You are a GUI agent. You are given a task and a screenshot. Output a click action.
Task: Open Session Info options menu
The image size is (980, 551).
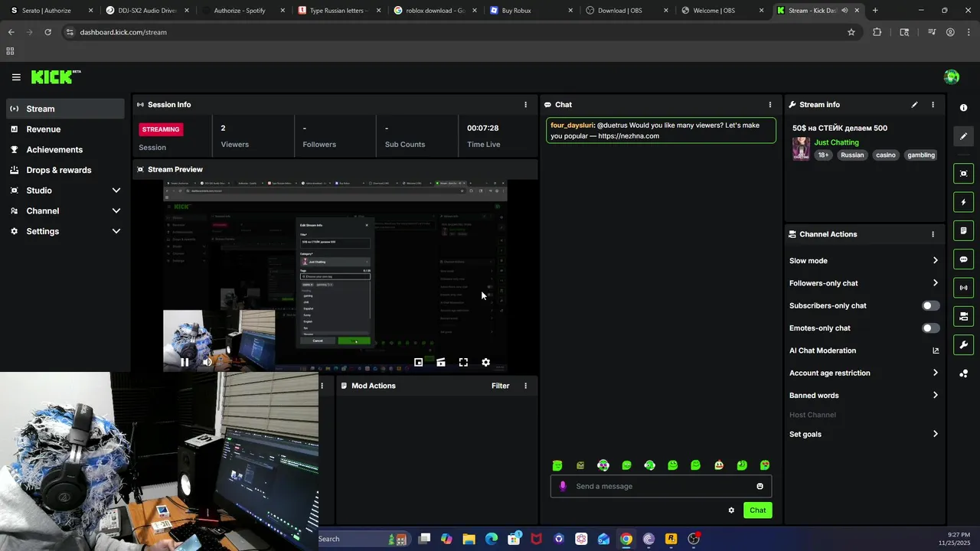point(525,105)
